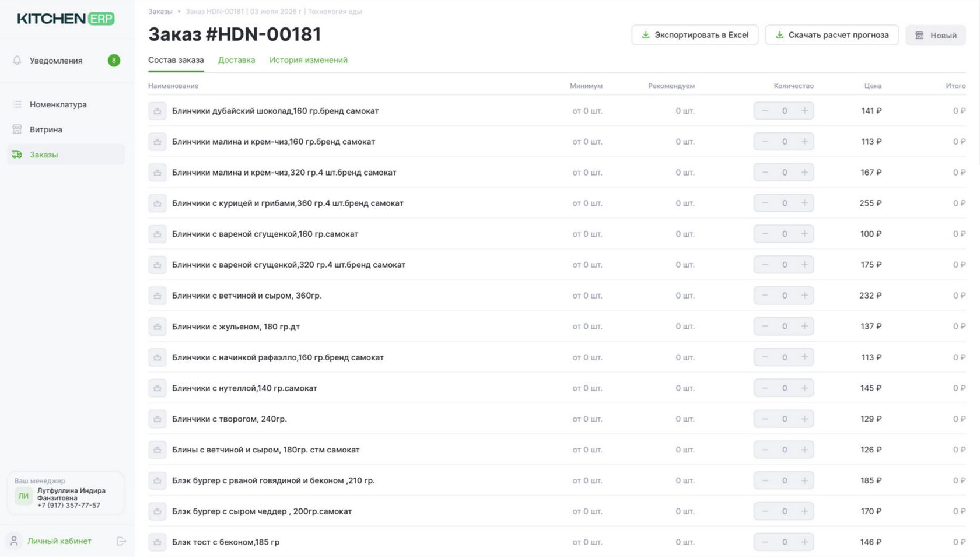Open the Notifications bell icon
The image size is (980, 558).
(17, 60)
